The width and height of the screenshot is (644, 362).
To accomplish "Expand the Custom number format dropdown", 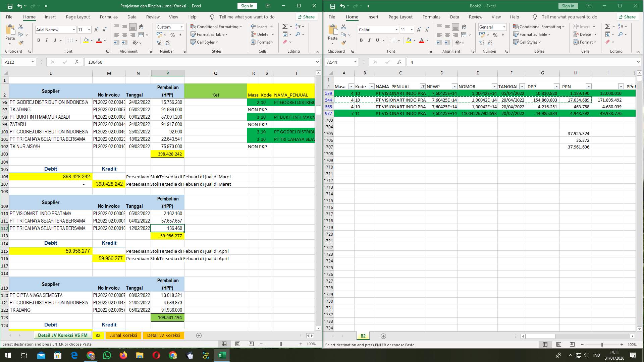I will [x=181, y=27].
